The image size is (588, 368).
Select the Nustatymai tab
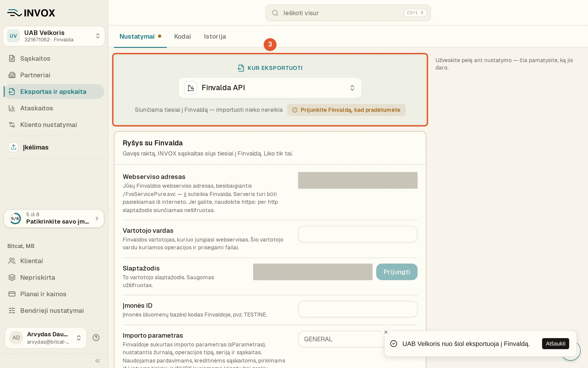point(140,37)
